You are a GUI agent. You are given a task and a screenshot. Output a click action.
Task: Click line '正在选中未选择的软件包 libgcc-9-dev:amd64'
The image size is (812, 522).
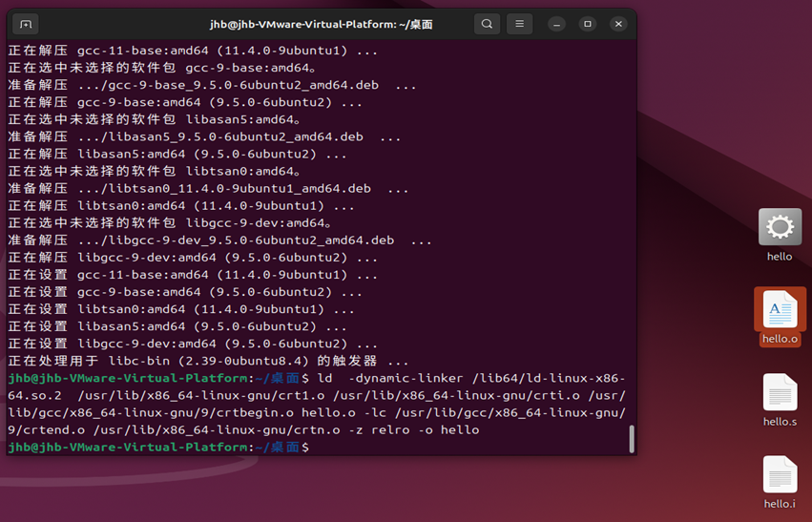click(x=170, y=223)
